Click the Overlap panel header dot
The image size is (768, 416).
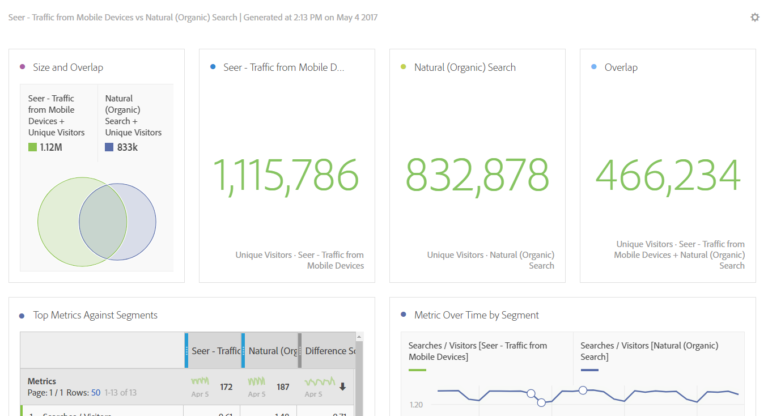594,67
